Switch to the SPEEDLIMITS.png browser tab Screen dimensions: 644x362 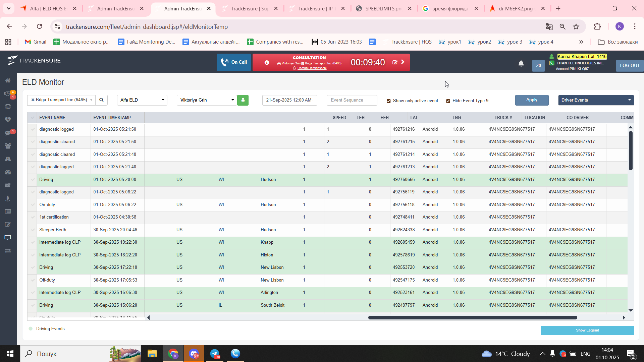pos(383,9)
